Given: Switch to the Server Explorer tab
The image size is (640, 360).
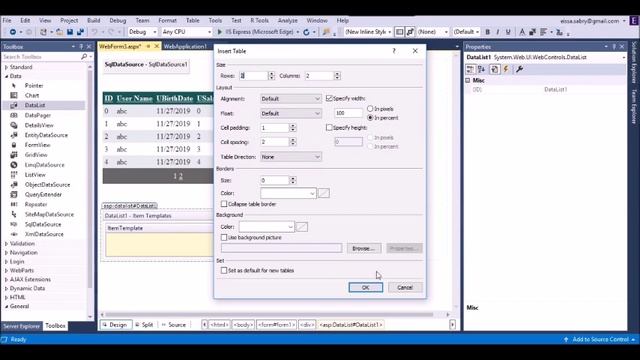Looking at the screenshot, I should [22, 326].
